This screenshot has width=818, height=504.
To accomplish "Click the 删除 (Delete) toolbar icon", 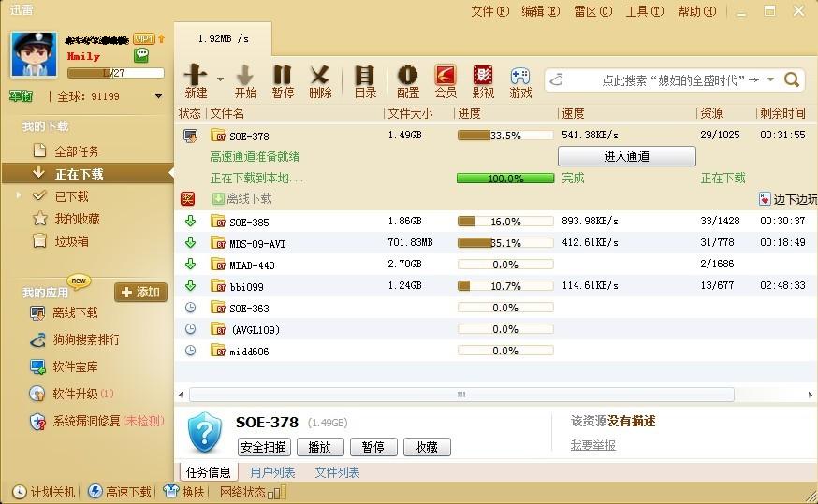I will pyautogui.click(x=320, y=81).
